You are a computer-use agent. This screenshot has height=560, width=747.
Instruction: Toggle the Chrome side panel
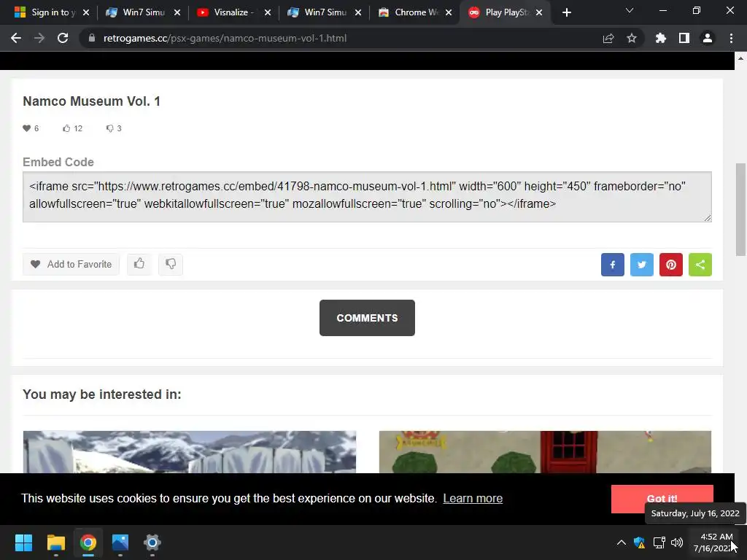tap(684, 38)
